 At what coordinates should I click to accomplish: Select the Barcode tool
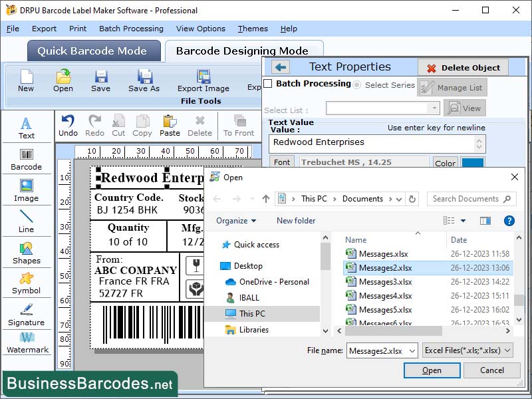click(x=27, y=158)
